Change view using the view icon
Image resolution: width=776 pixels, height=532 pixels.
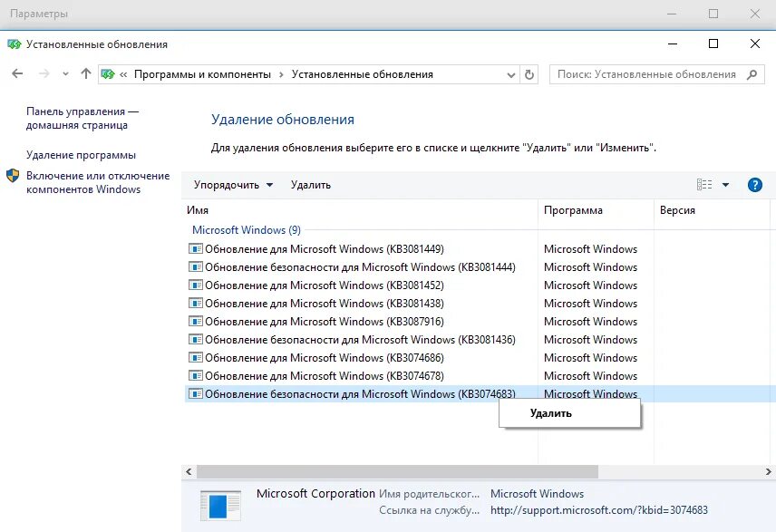(704, 185)
